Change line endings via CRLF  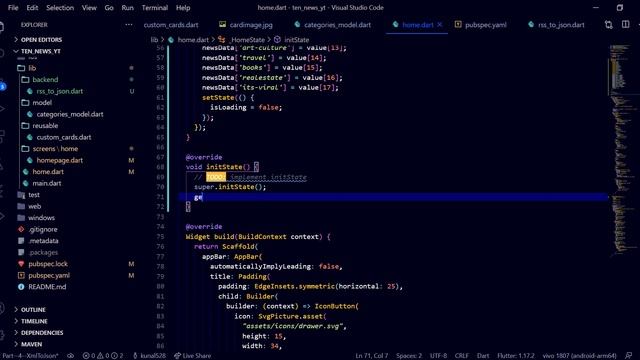click(x=462, y=356)
